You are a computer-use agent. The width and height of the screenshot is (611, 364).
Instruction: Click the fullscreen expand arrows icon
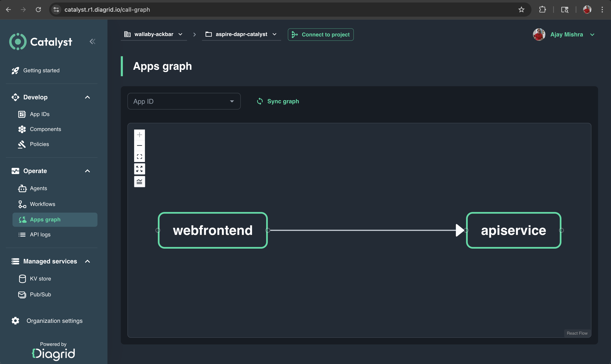(139, 169)
